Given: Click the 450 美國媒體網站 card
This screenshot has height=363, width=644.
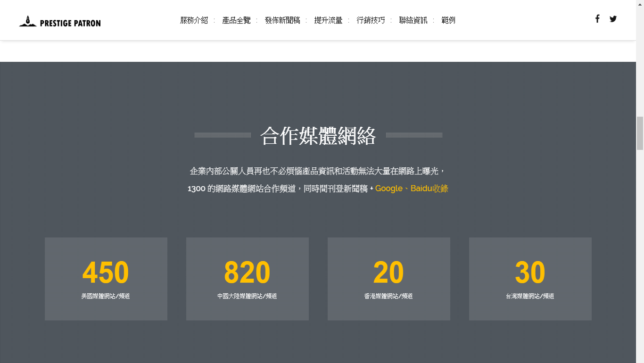Looking at the screenshot, I should pyautogui.click(x=106, y=279).
